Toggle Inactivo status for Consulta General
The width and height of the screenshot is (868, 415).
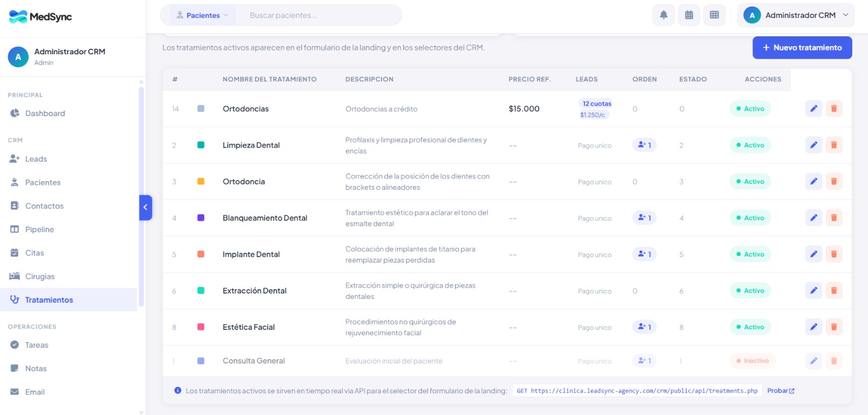click(753, 360)
